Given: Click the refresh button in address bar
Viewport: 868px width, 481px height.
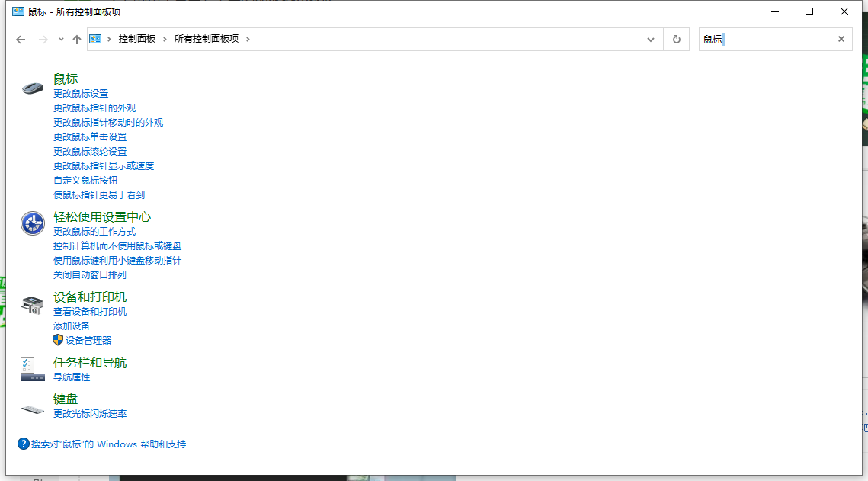Looking at the screenshot, I should point(676,39).
